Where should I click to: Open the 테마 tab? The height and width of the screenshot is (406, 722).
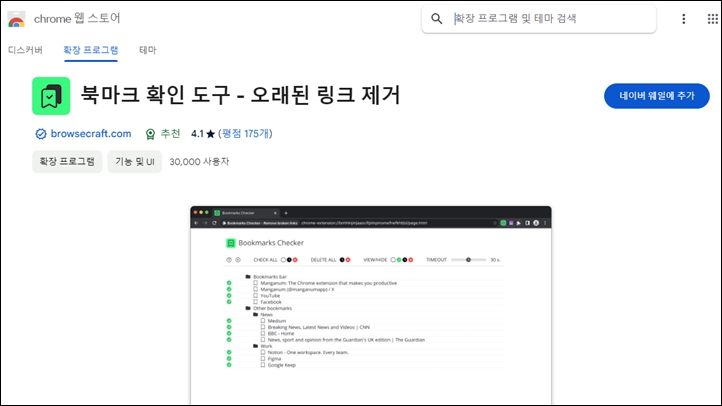coord(148,50)
